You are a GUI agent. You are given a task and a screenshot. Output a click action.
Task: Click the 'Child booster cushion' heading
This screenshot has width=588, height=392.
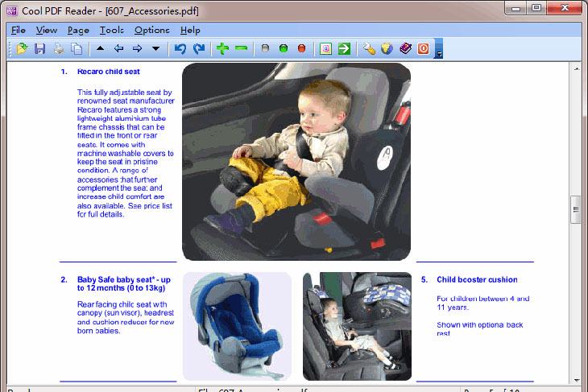point(477,279)
